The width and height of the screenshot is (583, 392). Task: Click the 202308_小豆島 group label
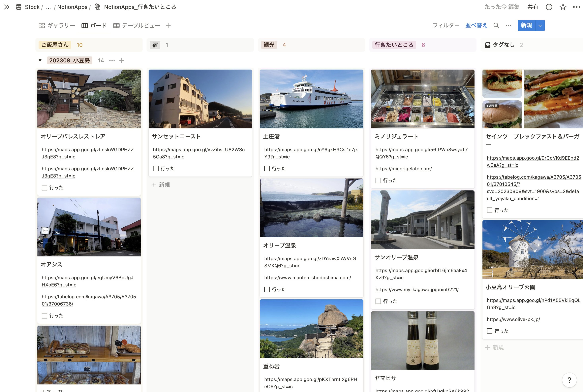70,60
